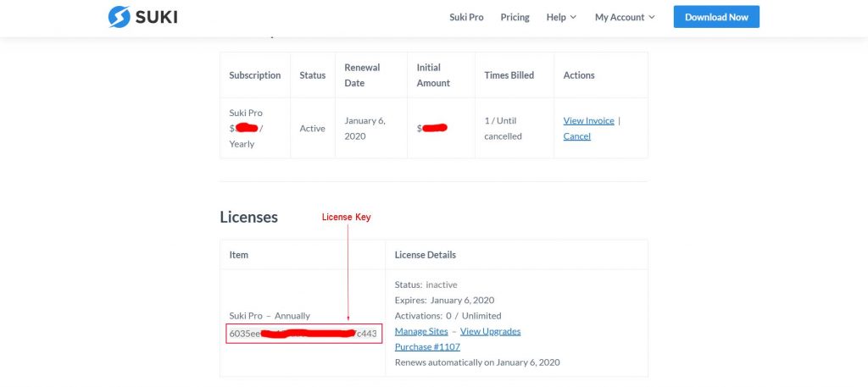
Task: Click the SUKI wordmark text in header
Action: tap(157, 17)
